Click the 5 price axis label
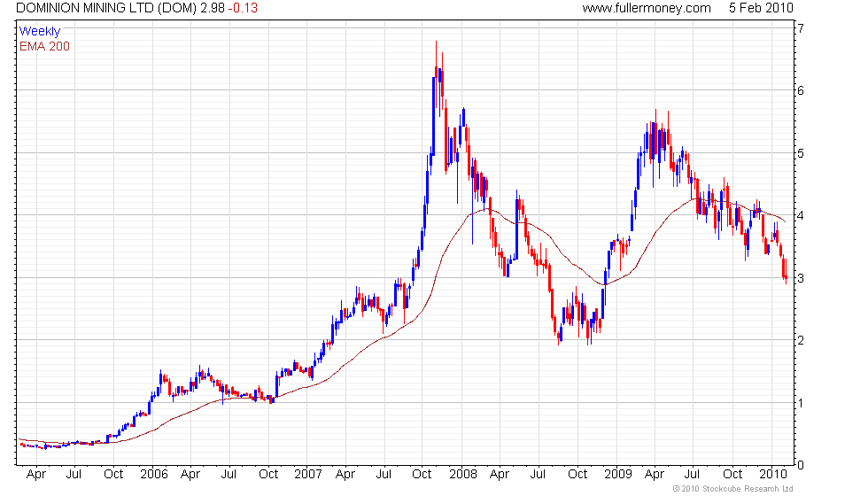 pyautogui.click(x=801, y=153)
